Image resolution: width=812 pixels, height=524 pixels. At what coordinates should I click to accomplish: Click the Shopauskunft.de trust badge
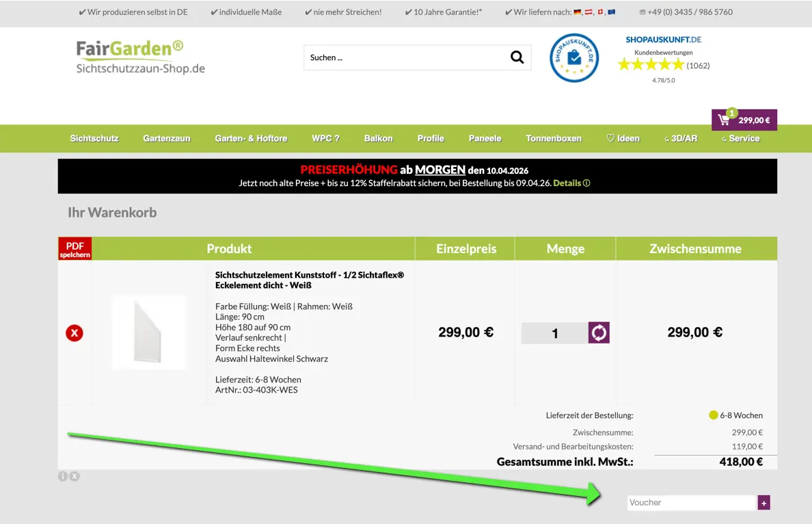tap(574, 57)
